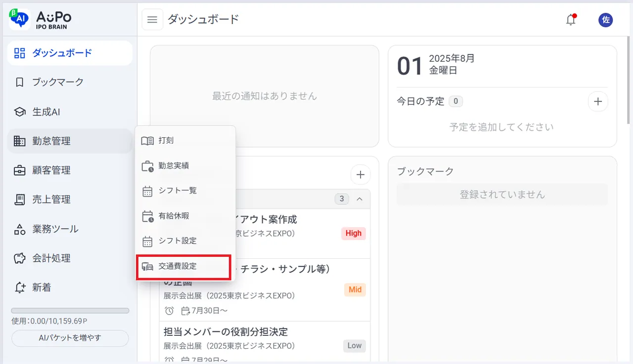Click the High priority badge

pyautogui.click(x=354, y=234)
